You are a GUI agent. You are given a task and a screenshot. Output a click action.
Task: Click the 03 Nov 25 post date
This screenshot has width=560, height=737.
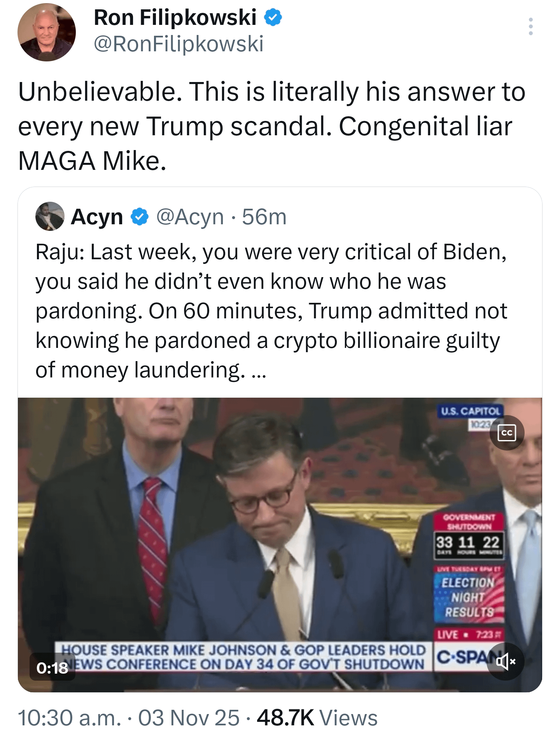click(189, 718)
